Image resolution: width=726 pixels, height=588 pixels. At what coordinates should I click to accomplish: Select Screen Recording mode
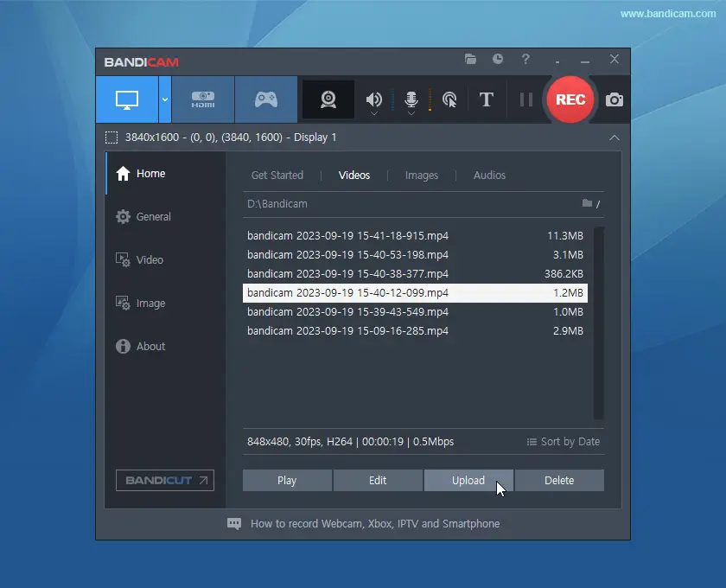125,99
